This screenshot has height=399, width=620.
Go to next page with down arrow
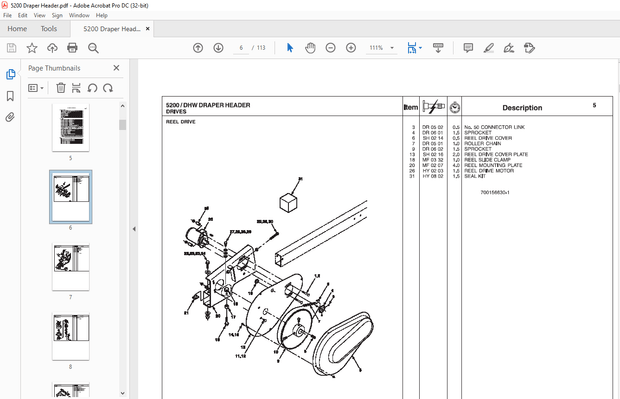(218, 48)
